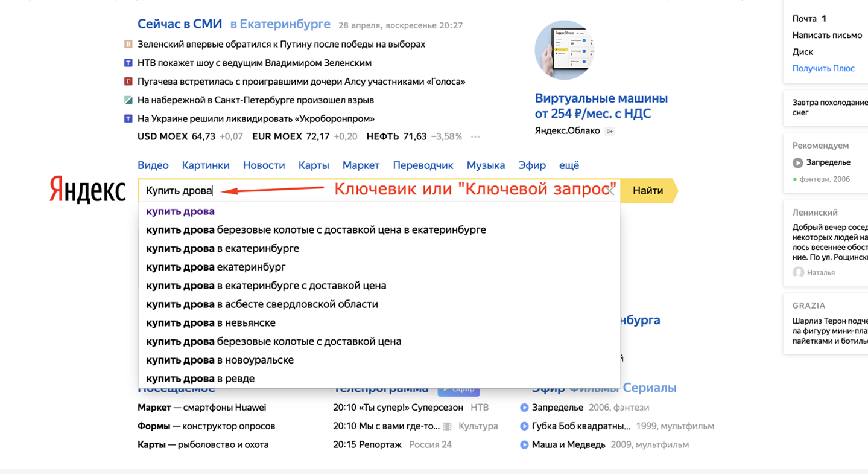Open the Музыка service tab
The width and height of the screenshot is (868, 474).
pos(486,165)
